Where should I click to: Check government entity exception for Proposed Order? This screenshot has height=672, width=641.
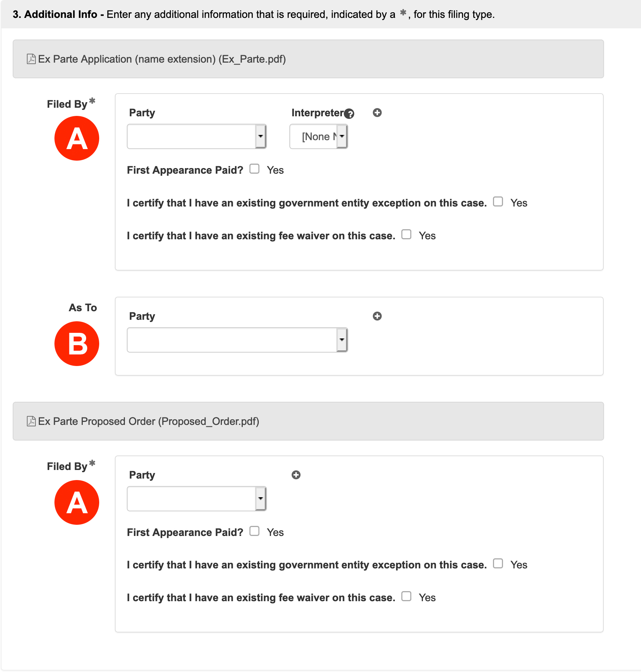tap(498, 564)
